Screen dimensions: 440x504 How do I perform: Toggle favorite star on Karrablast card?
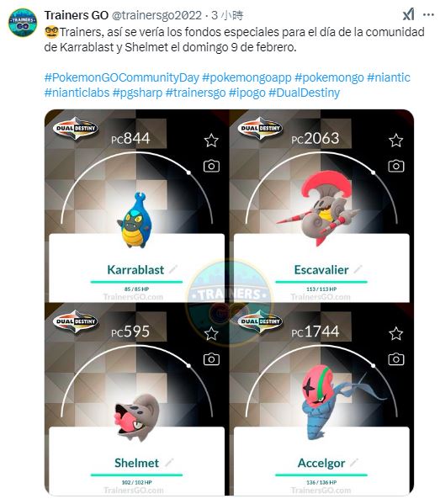coord(211,141)
